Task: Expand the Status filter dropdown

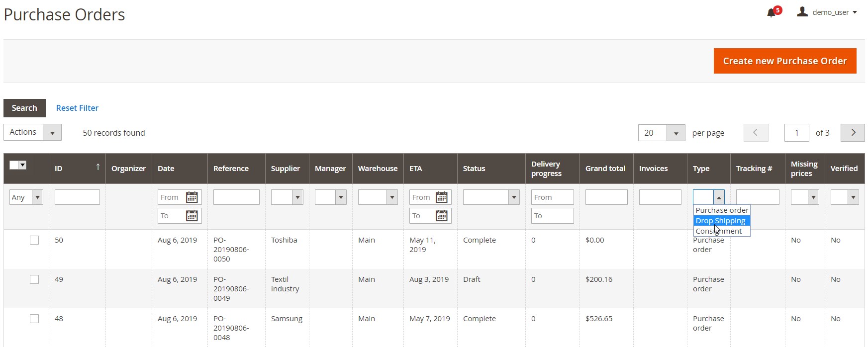Action: pos(514,197)
